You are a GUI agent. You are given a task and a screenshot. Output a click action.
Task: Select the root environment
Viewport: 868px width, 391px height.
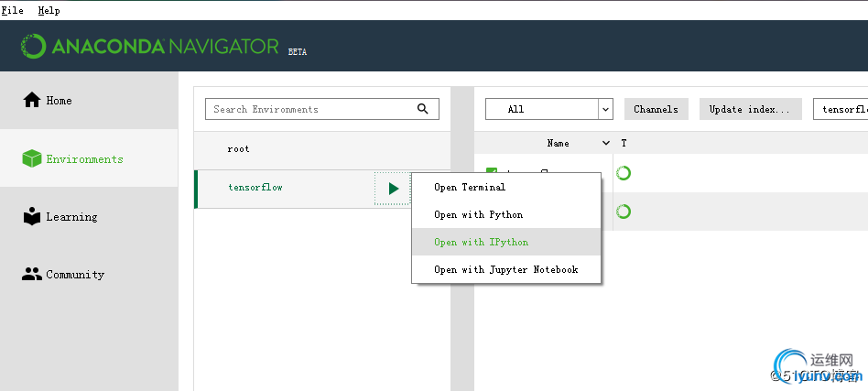tap(322, 149)
